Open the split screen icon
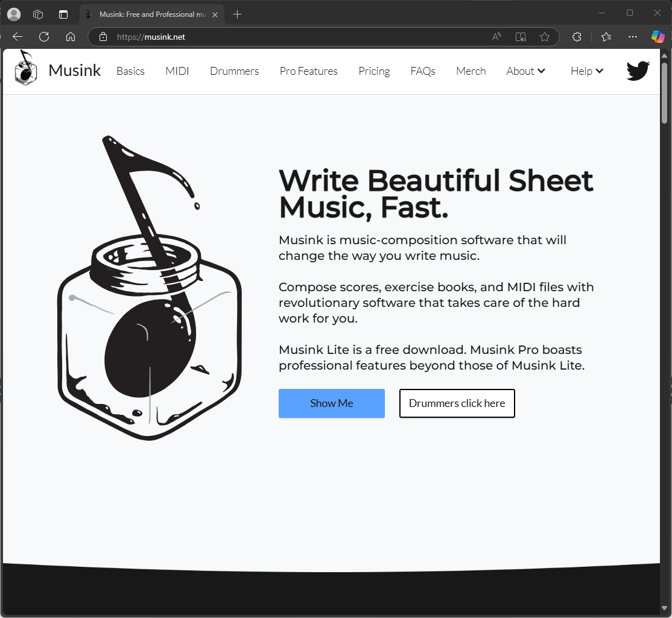 (521, 37)
